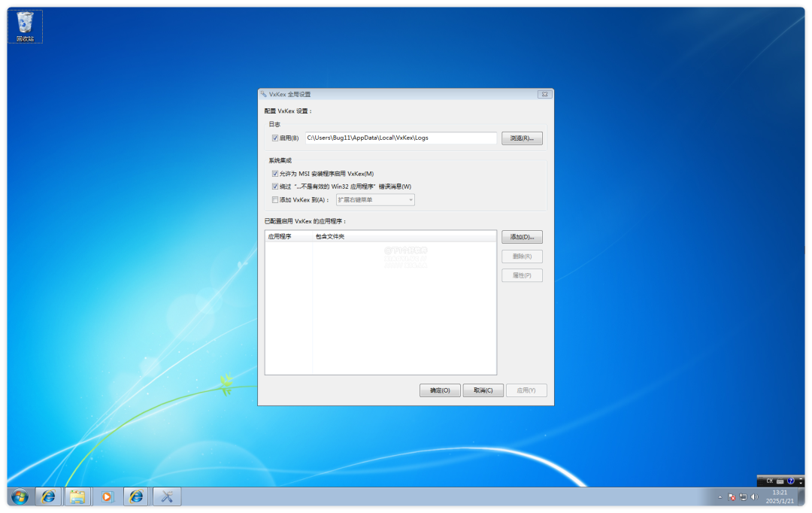
Task: Open the Recycle Bin desktop icon
Action: click(25, 26)
